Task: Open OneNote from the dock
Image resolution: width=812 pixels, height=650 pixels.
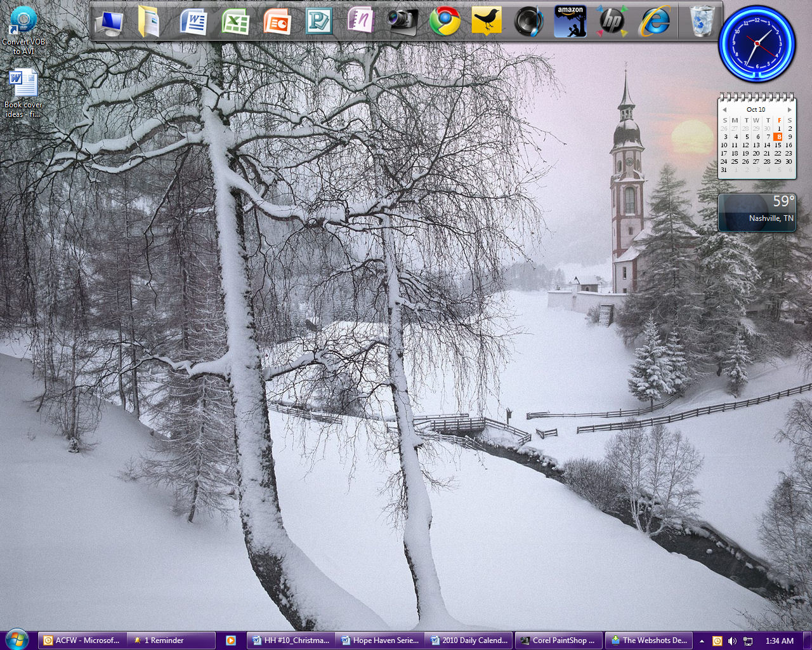Action: pyautogui.click(x=360, y=22)
